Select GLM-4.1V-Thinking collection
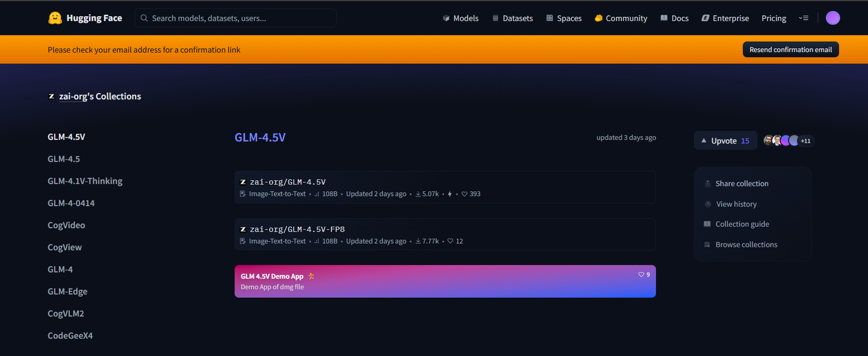868x356 pixels. coord(85,181)
